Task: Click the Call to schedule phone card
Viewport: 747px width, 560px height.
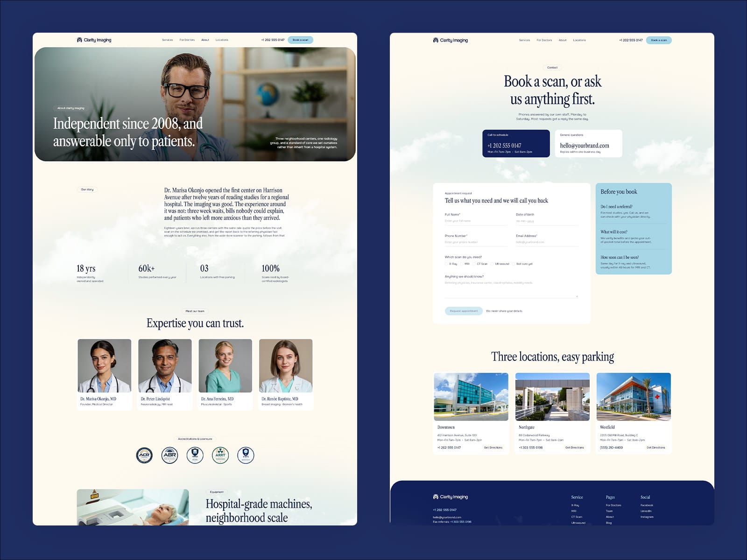Action: (516, 144)
